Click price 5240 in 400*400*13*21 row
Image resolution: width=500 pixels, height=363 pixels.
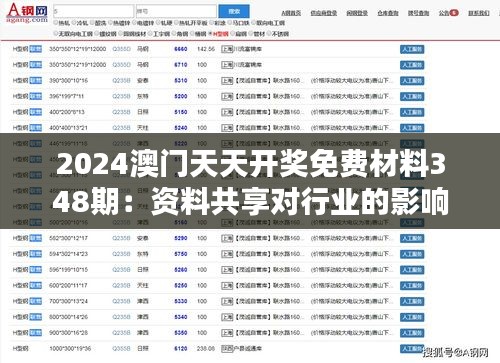click(181, 128)
